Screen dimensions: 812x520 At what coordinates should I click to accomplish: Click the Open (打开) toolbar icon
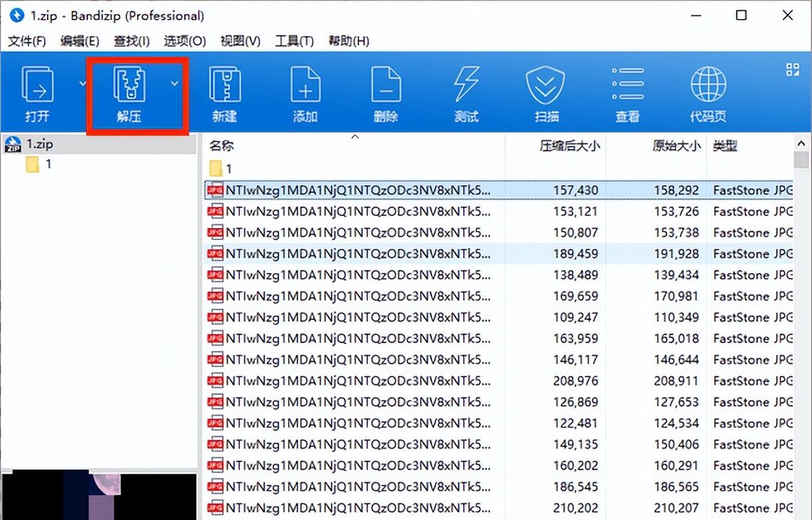point(37,85)
